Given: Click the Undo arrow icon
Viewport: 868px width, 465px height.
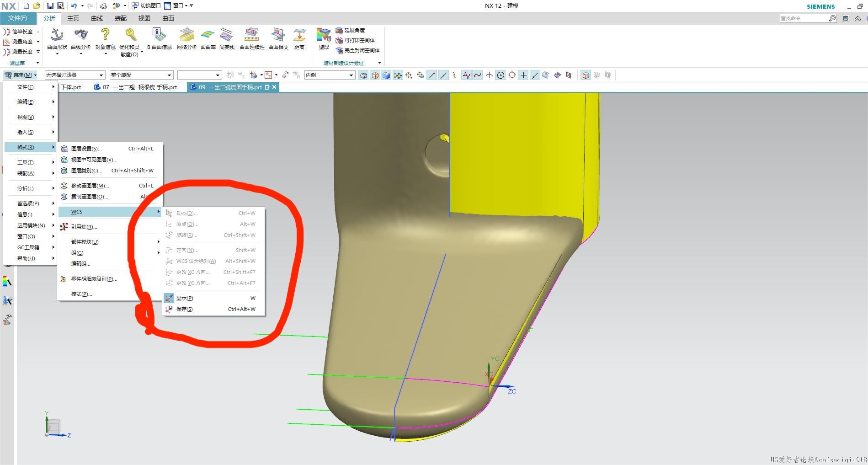Looking at the screenshot, I should click(74, 6).
